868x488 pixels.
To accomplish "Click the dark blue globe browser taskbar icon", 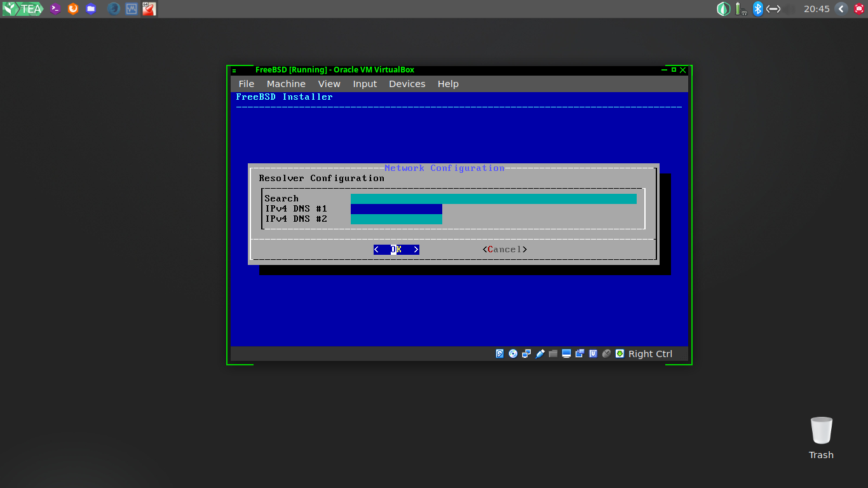I will pyautogui.click(x=114, y=9).
